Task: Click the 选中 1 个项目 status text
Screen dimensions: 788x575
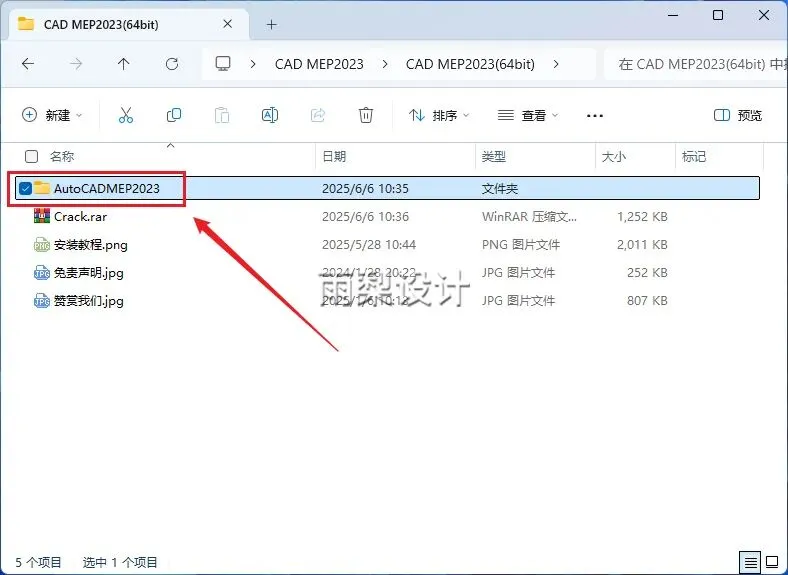Action: point(120,562)
